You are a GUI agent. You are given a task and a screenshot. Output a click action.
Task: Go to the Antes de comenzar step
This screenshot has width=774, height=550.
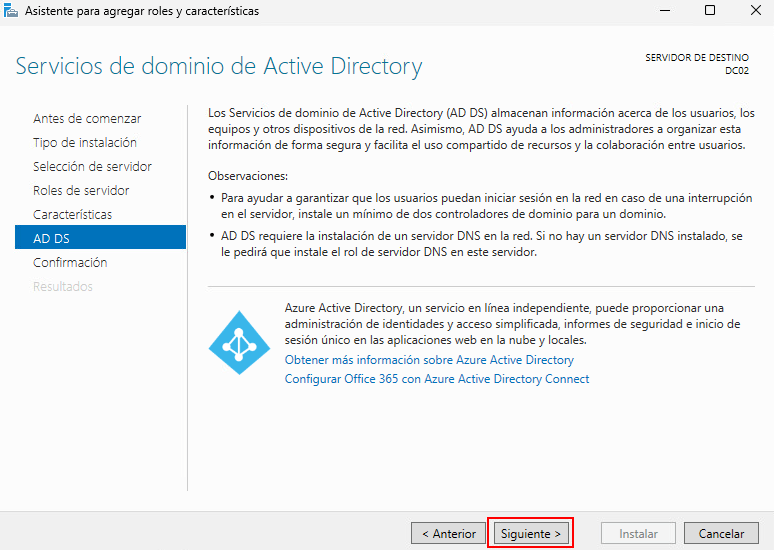pyautogui.click(x=87, y=118)
